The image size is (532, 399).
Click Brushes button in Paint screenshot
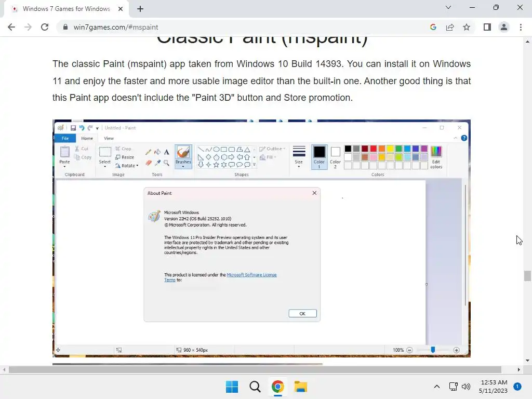pyautogui.click(x=183, y=156)
